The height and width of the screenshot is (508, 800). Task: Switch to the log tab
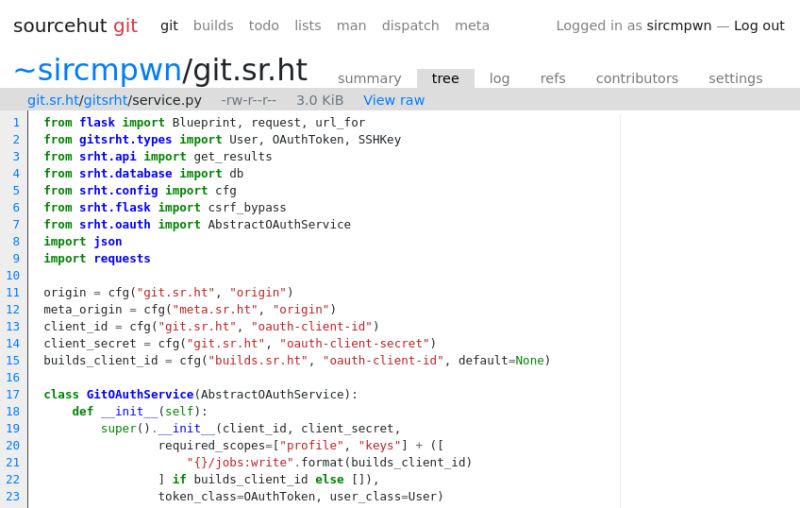click(499, 78)
